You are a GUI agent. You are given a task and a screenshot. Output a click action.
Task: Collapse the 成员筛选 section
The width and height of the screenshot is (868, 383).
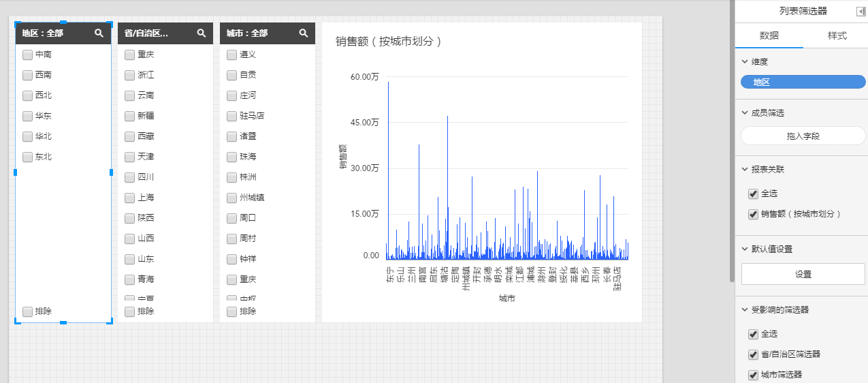pyautogui.click(x=745, y=113)
